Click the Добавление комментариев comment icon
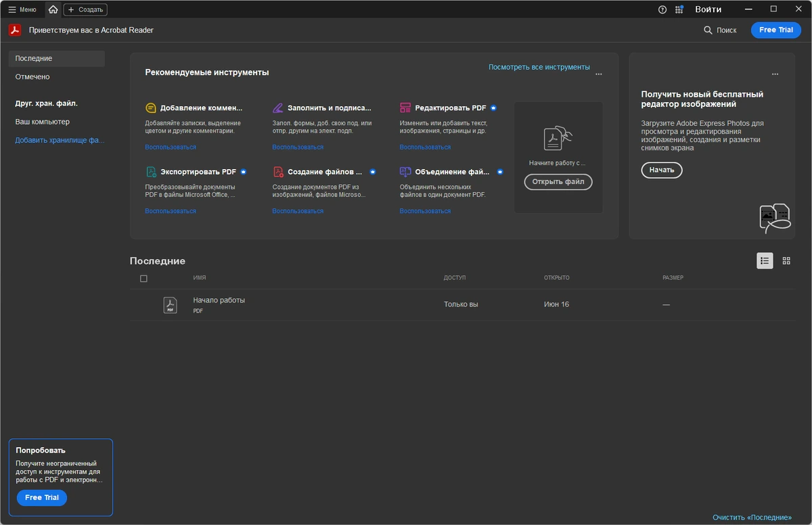Viewport: 812px width, 525px height. [x=151, y=108]
